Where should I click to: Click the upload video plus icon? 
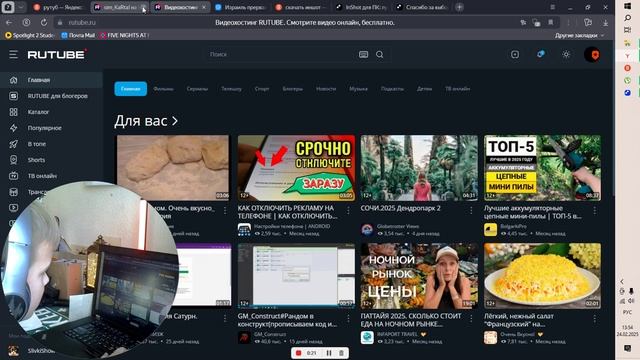pyautogui.click(x=515, y=54)
